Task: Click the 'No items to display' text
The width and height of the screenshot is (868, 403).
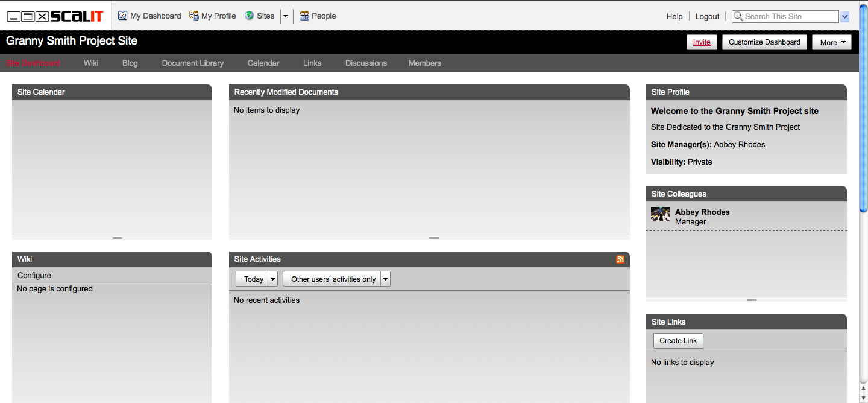Action: 266,110
